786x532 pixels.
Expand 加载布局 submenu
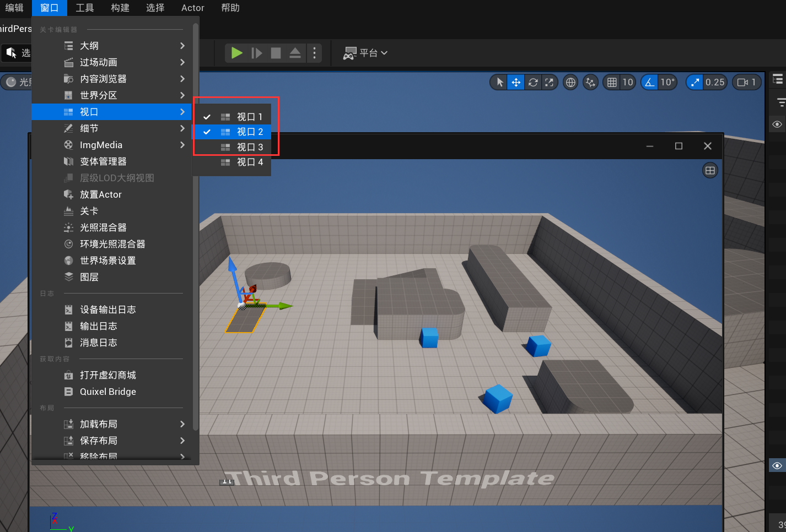point(112,424)
